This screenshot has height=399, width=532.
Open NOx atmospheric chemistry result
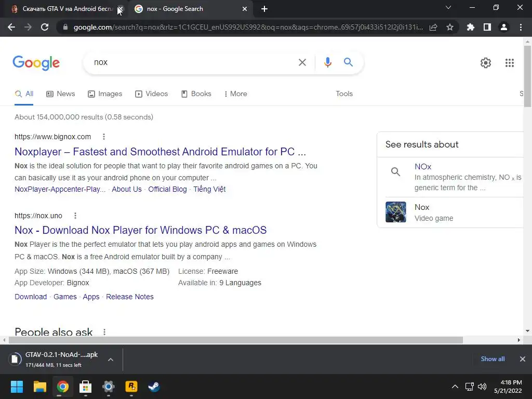pos(423,167)
